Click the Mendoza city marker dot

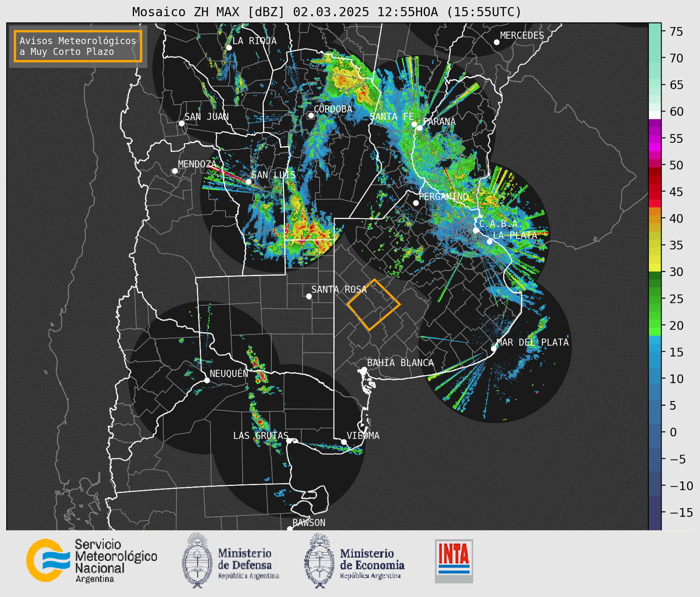tap(175, 171)
